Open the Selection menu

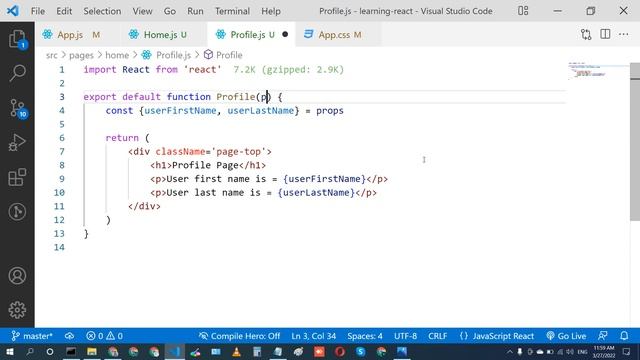point(102,11)
